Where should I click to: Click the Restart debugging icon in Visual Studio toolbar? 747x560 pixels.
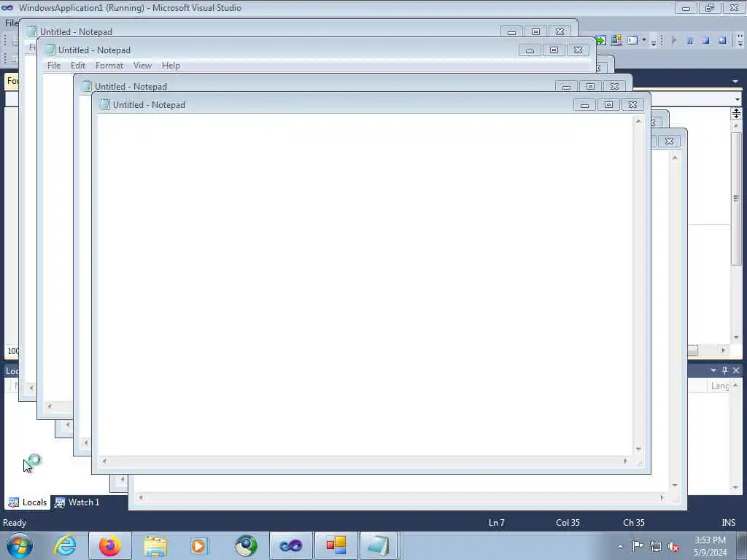point(722,41)
